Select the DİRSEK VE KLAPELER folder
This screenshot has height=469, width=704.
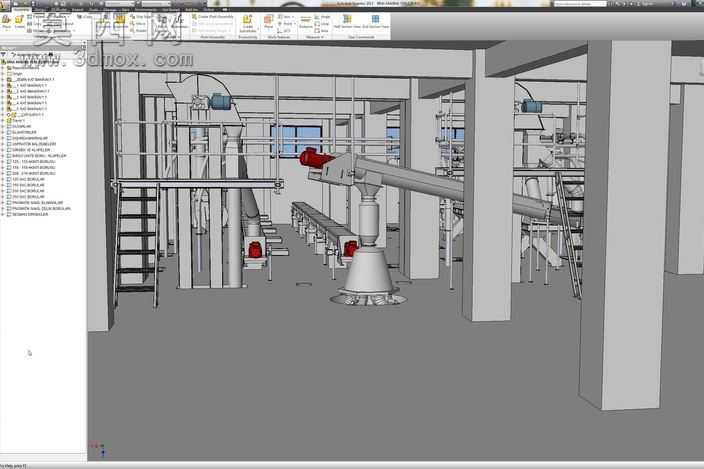pyautogui.click(x=29, y=150)
